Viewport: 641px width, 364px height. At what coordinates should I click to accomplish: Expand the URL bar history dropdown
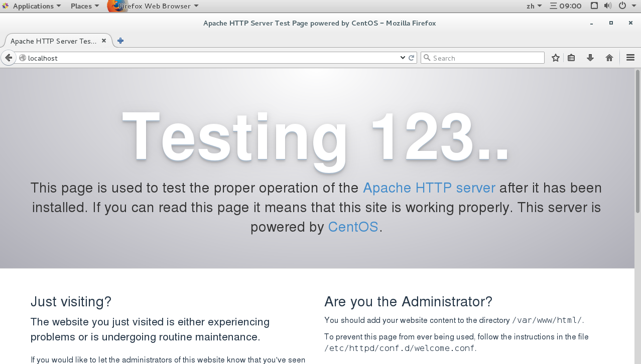coord(403,58)
